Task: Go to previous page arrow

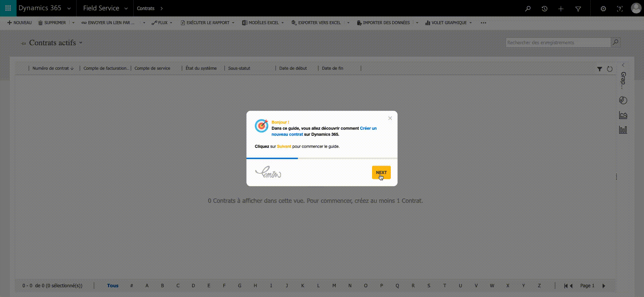Action: click(571, 286)
